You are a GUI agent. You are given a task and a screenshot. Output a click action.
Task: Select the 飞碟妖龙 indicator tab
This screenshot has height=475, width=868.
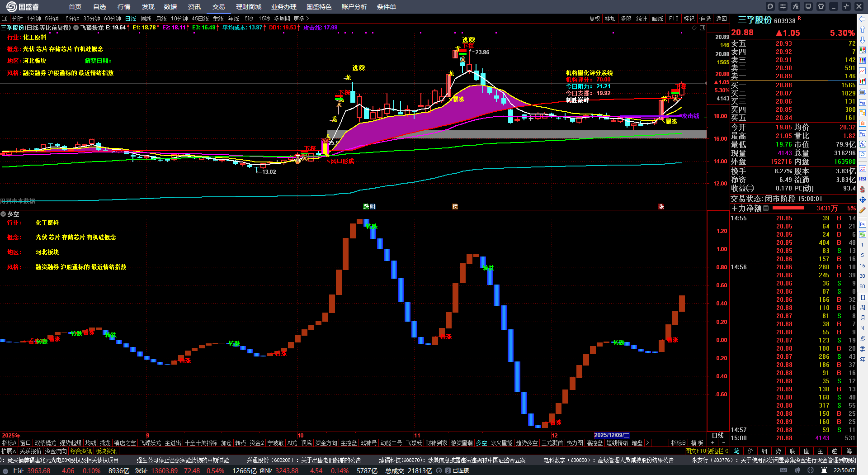(151, 443)
